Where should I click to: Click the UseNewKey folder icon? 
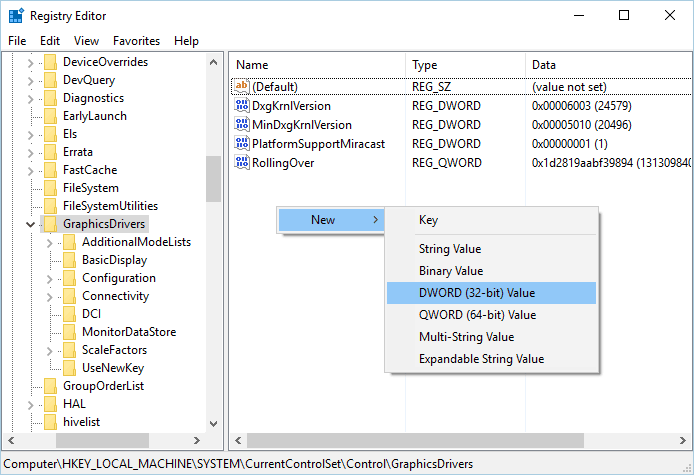pyautogui.click(x=69, y=368)
